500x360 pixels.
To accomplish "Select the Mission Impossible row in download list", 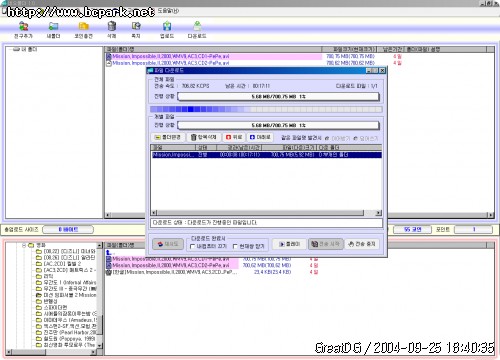I will pos(266,155).
